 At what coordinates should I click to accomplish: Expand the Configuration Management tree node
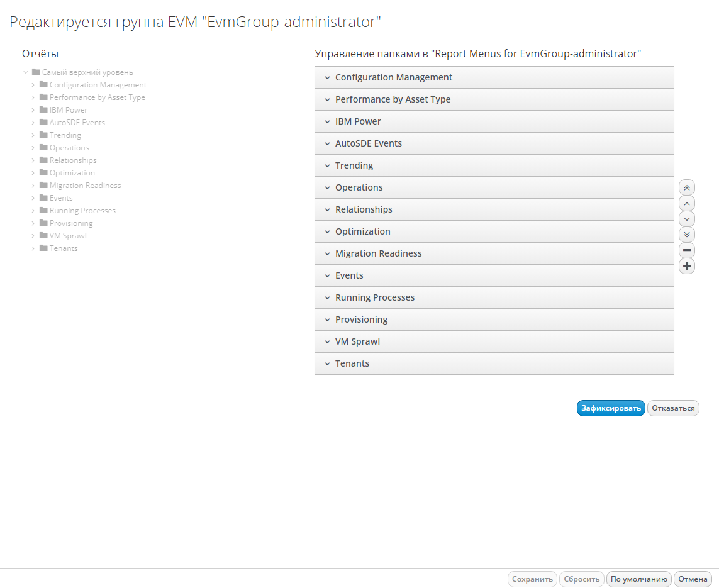[33, 85]
